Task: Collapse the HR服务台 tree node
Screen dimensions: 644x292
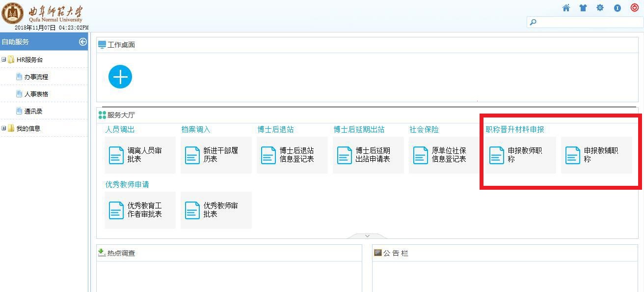Action: pyautogui.click(x=4, y=59)
